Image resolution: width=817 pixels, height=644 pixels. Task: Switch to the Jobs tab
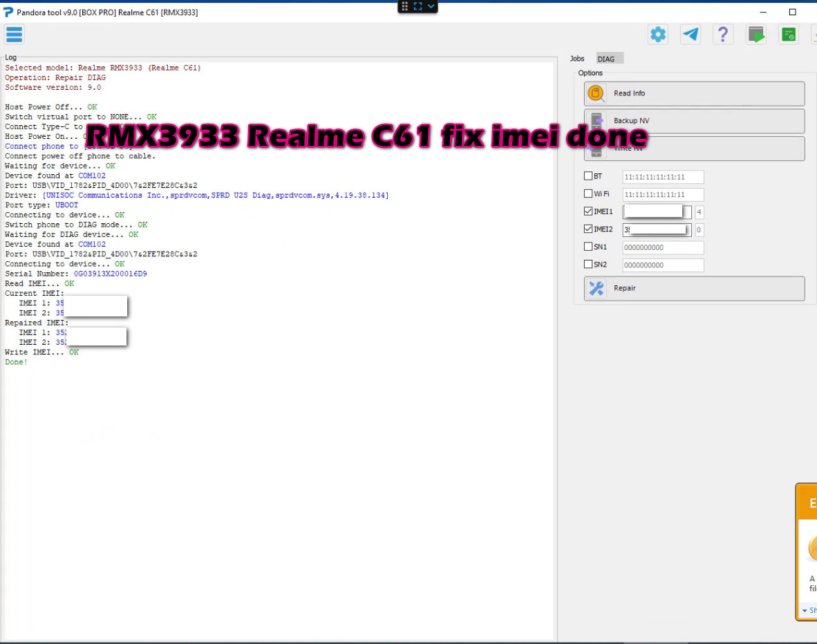(x=577, y=59)
